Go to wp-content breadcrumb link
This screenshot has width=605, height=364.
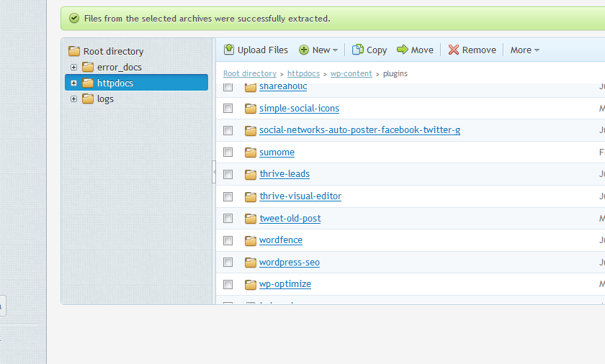coord(351,73)
